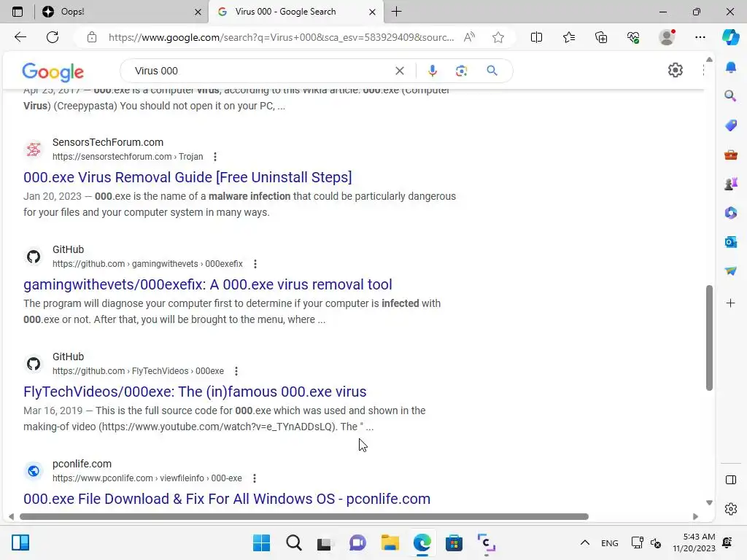The image size is (747, 560).
Task: Open more options for pconlife.com result
Action: (x=255, y=478)
